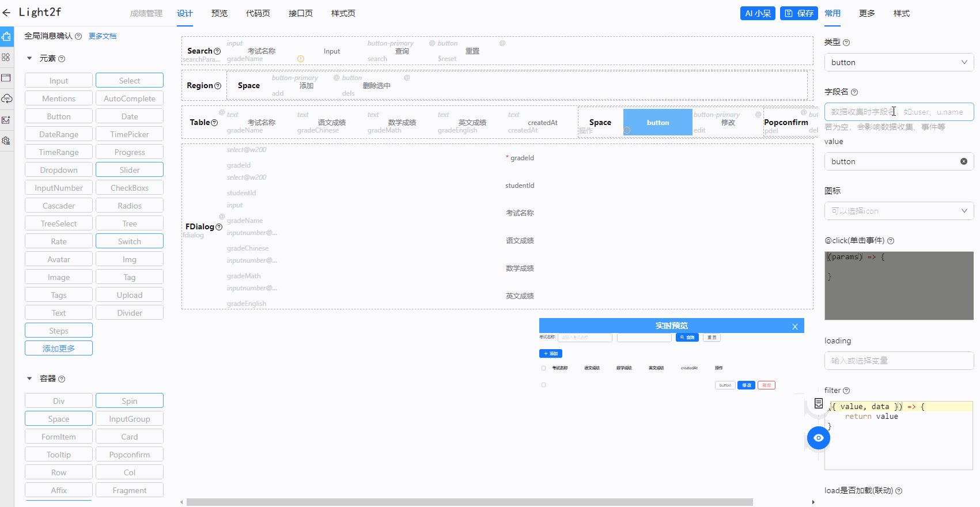This screenshot has width=980, height=507.
Task: Focus the 字段名 field name input
Action: (x=899, y=112)
